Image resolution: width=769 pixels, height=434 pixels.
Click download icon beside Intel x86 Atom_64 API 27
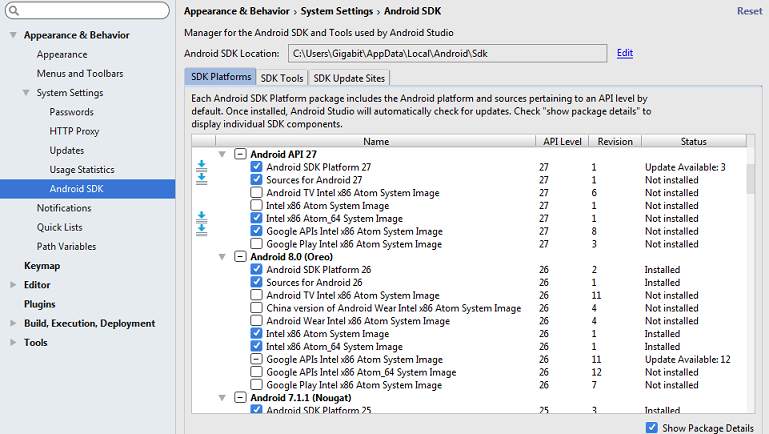tap(201, 217)
